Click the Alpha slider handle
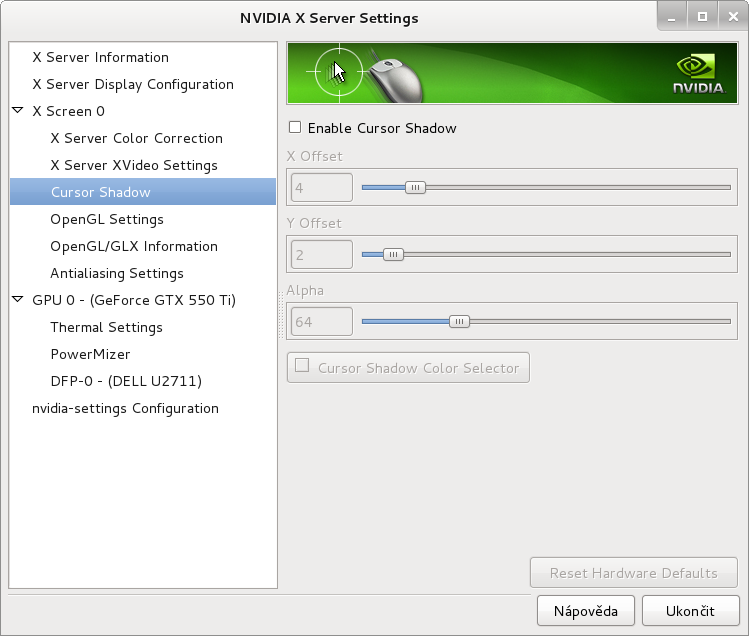The image size is (749, 636). click(459, 321)
